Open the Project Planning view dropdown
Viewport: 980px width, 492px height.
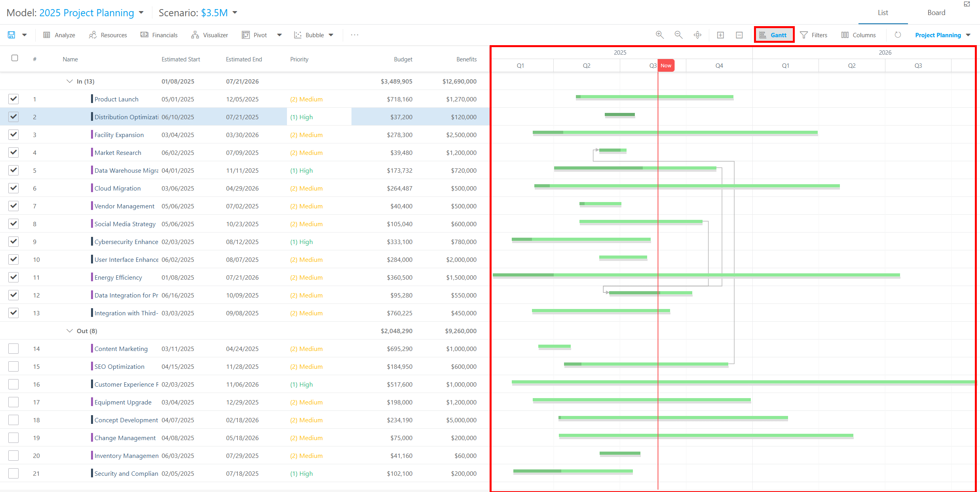tap(943, 35)
